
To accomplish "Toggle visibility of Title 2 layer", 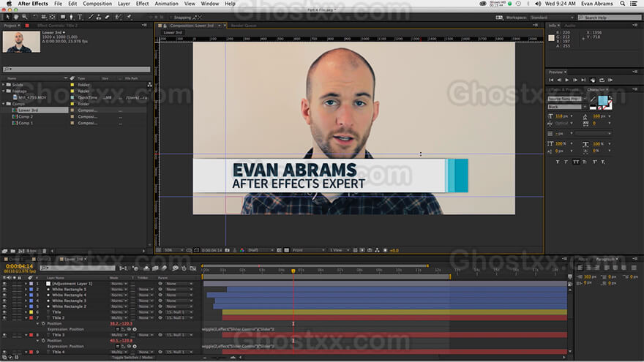I will click(4, 318).
